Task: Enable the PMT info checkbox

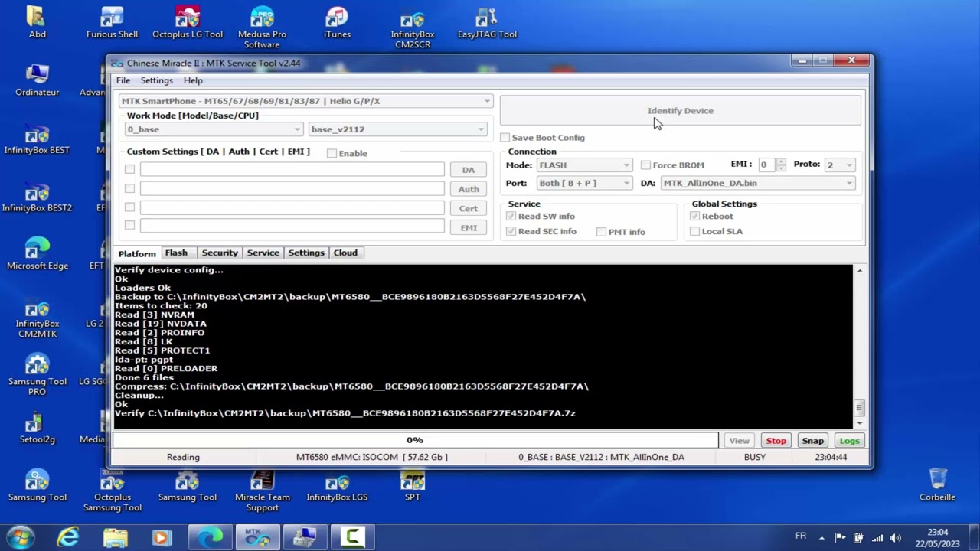Action: click(601, 232)
